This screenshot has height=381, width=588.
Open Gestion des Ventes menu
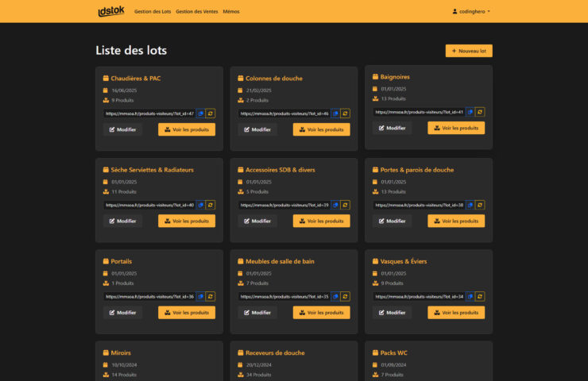(x=197, y=12)
